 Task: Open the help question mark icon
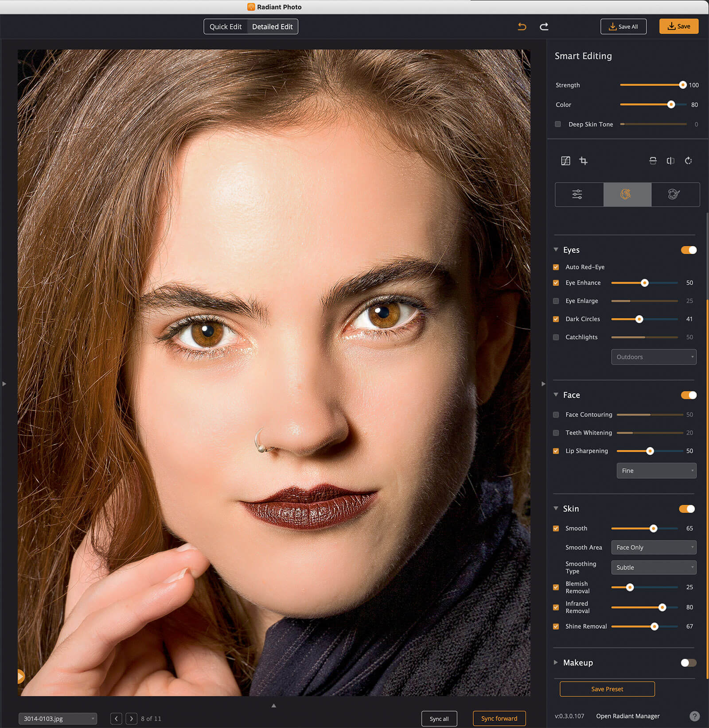point(694,716)
